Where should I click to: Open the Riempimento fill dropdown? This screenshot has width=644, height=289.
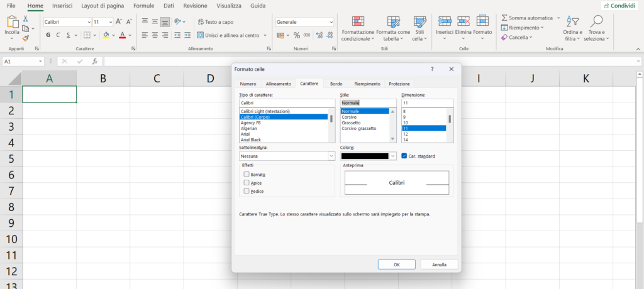coord(523,28)
